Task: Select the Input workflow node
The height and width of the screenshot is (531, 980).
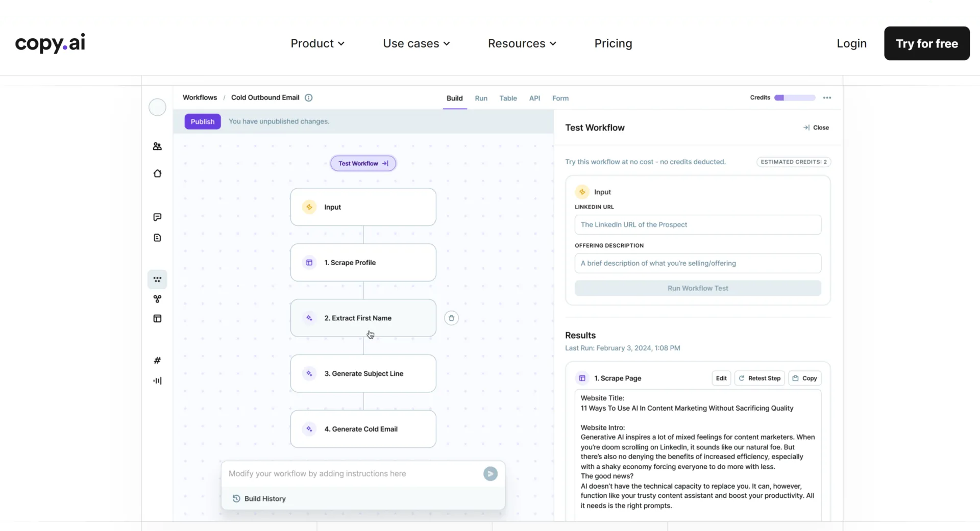Action: pos(363,207)
